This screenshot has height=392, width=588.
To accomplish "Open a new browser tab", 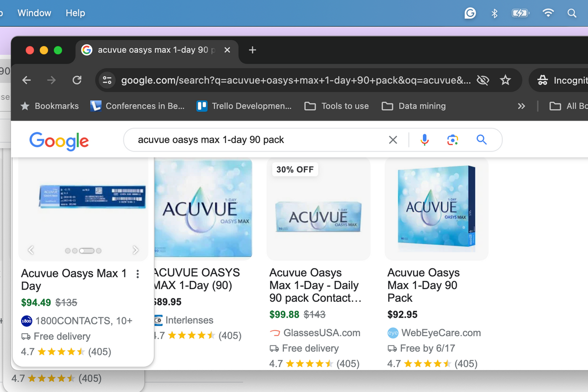I will click(252, 50).
